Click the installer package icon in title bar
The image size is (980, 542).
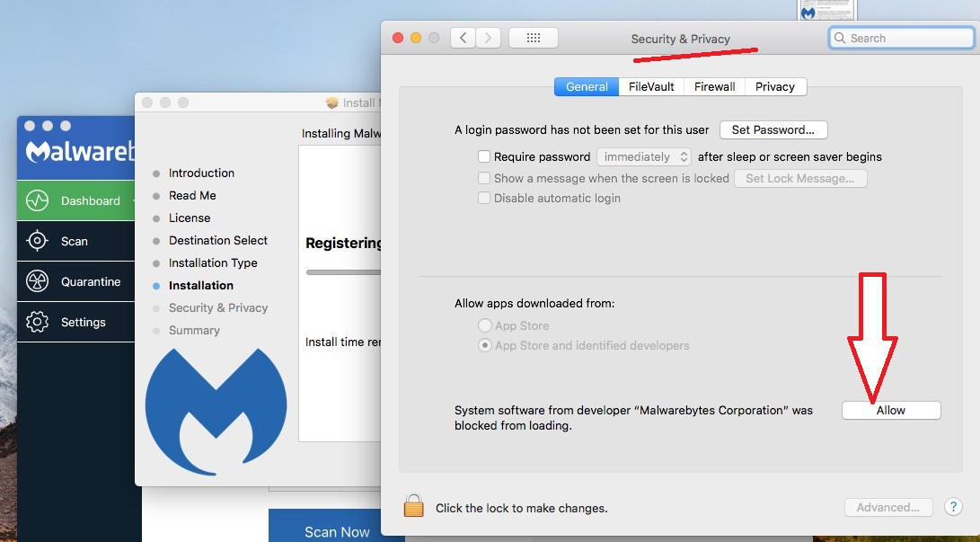click(x=331, y=102)
